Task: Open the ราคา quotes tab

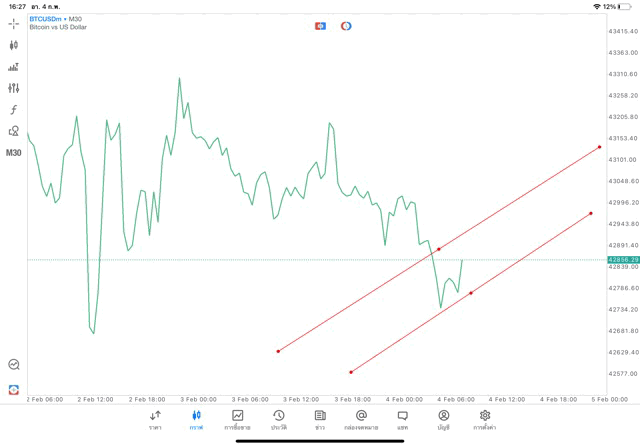Action: pos(156,420)
